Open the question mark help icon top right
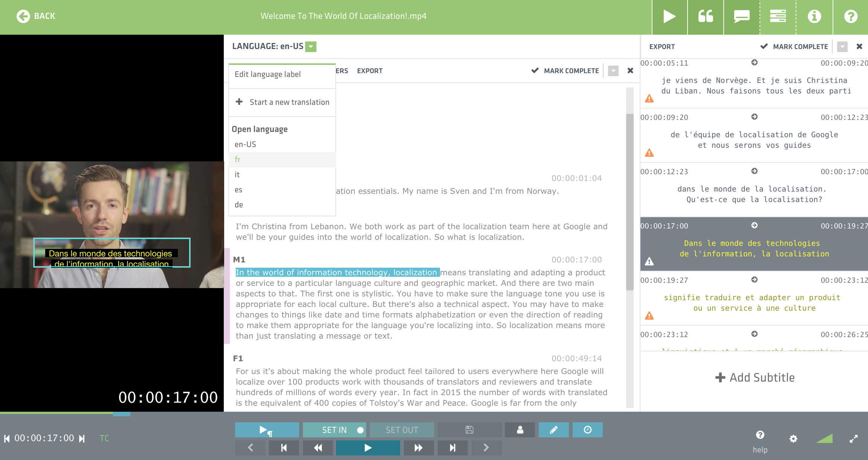 coord(851,17)
